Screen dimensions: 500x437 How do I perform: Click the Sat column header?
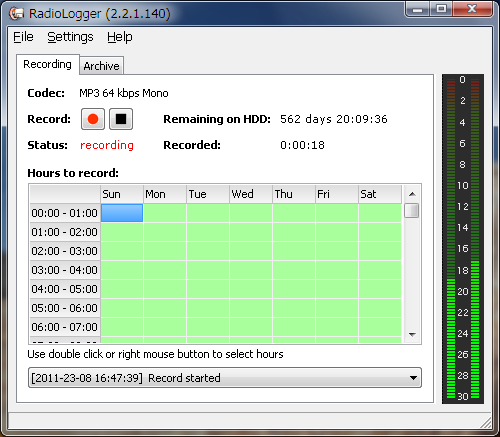380,194
